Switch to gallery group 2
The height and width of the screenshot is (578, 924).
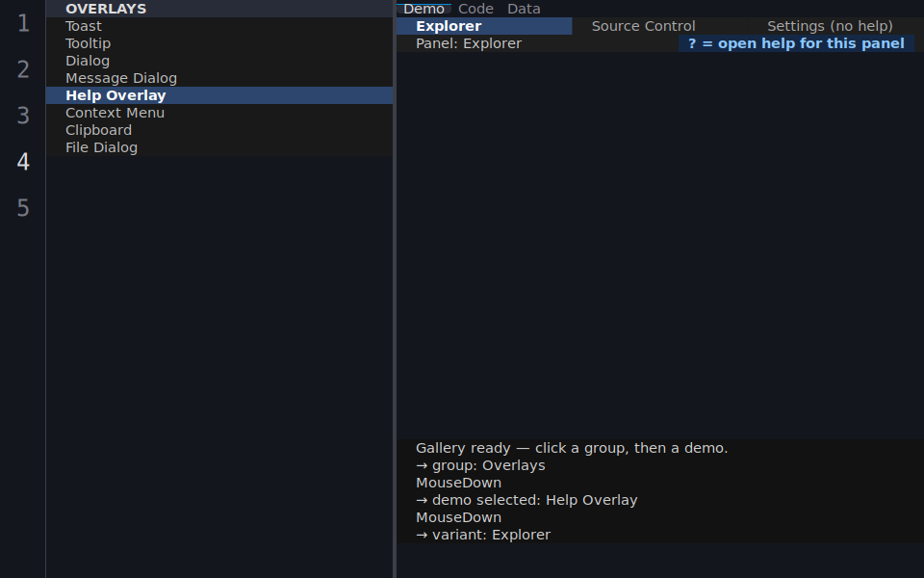pyautogui.click(x=23, y=69)
